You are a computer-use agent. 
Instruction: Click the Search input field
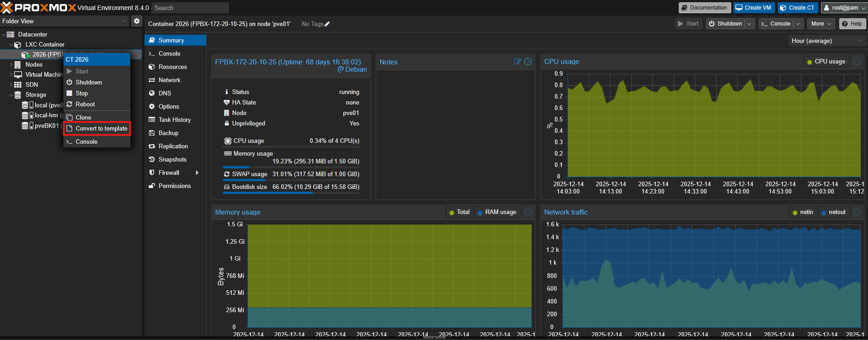point(190,8)
